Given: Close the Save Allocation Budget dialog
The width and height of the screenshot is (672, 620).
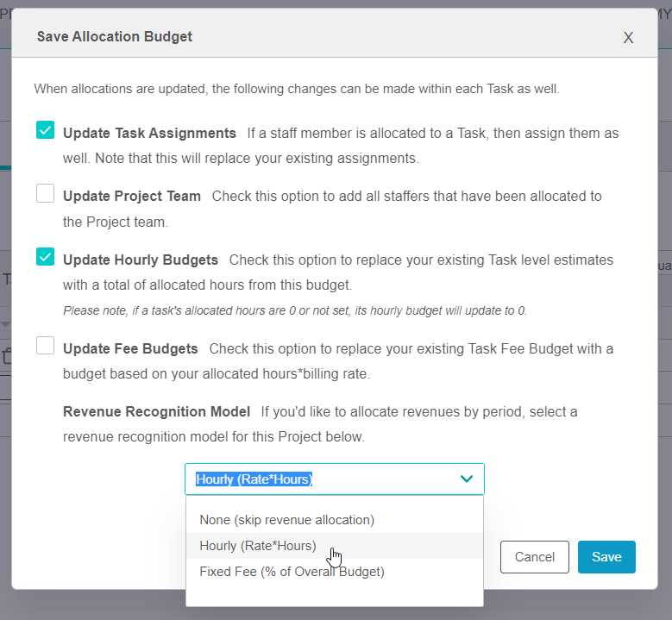Looking at the screenshot, I should click(x=628, y=37).
